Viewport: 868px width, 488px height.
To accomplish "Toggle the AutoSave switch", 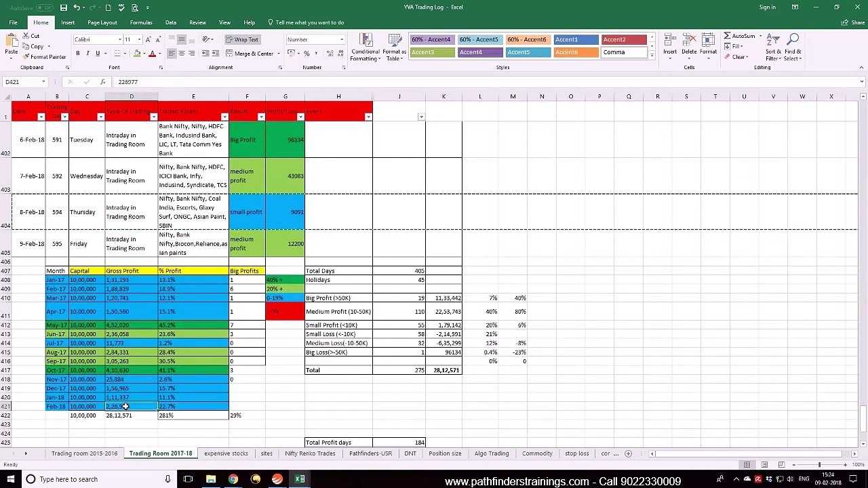I will [44, 7].
